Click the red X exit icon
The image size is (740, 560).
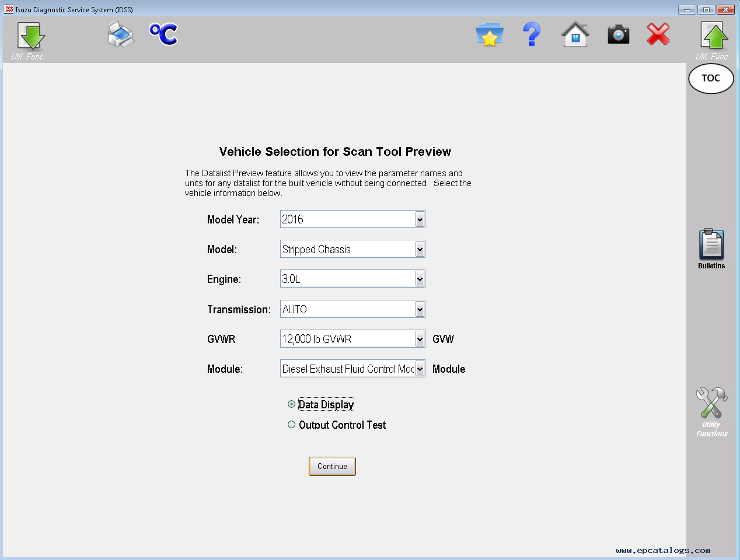click(x=658, y=34)
